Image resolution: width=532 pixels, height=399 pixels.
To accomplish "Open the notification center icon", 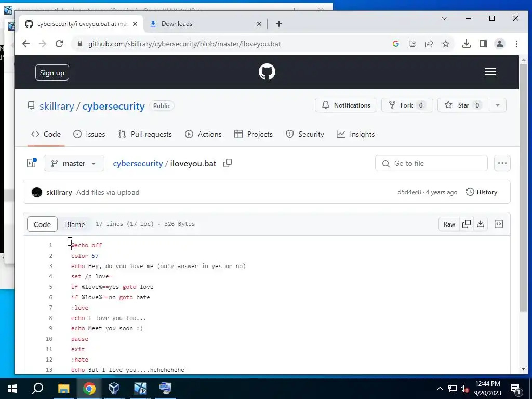I will pos(516,389).
